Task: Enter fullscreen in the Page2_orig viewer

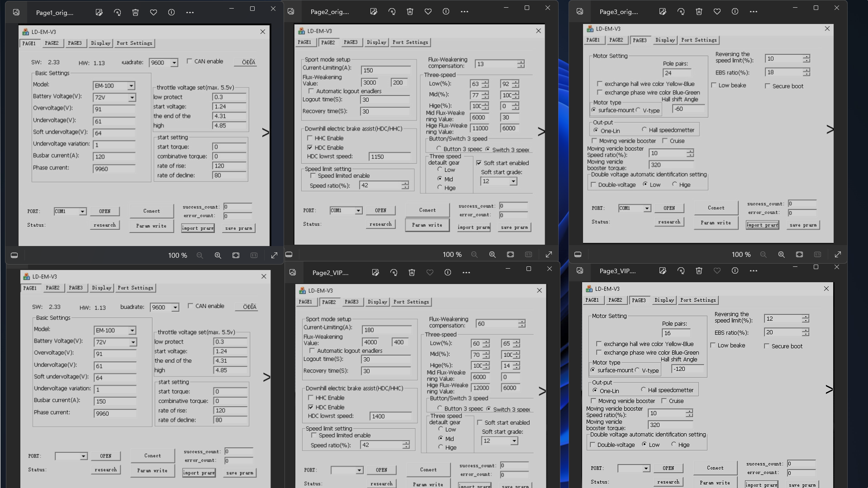Action: click(x=549, y=255)
